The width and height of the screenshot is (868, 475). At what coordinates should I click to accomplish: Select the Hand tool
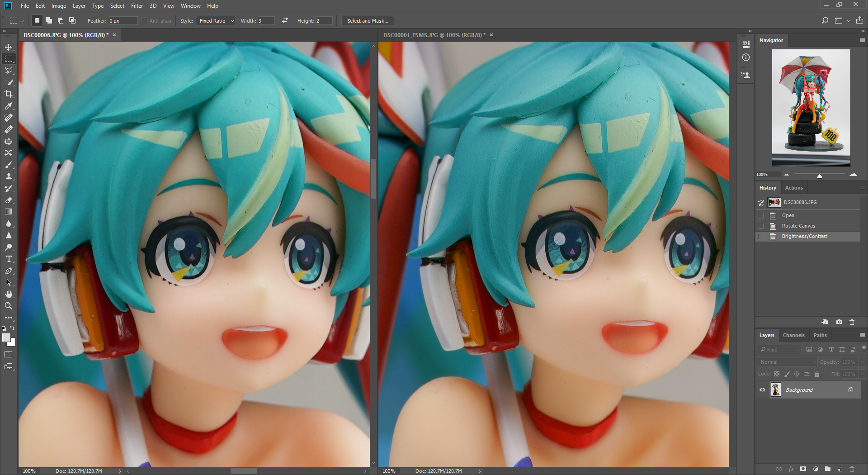tap(9, 294)
